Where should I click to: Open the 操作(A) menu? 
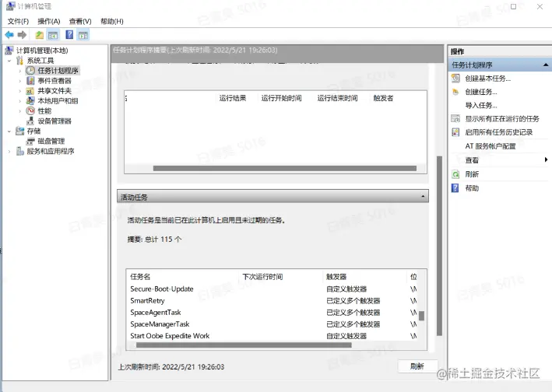click(x=49, y=22)
